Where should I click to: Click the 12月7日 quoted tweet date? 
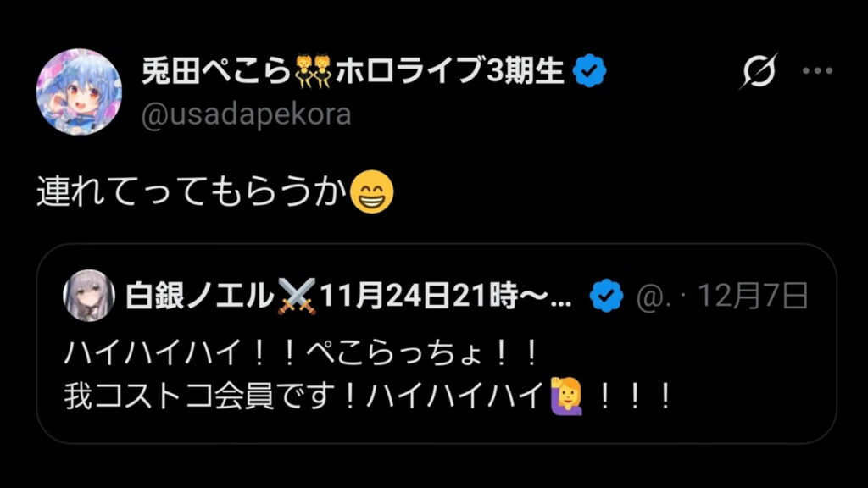[x=753, y=296]
